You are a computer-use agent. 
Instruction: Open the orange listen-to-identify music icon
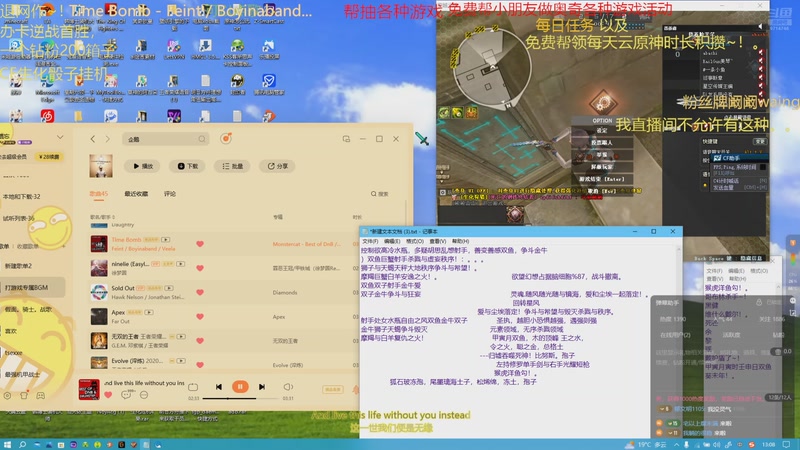click(226, 138)
